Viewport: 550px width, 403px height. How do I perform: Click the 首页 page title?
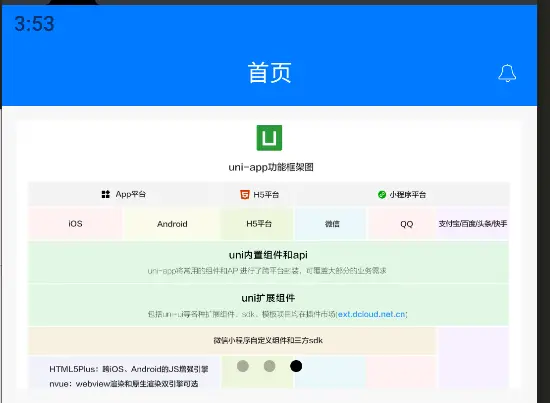[x=269, y=73]
